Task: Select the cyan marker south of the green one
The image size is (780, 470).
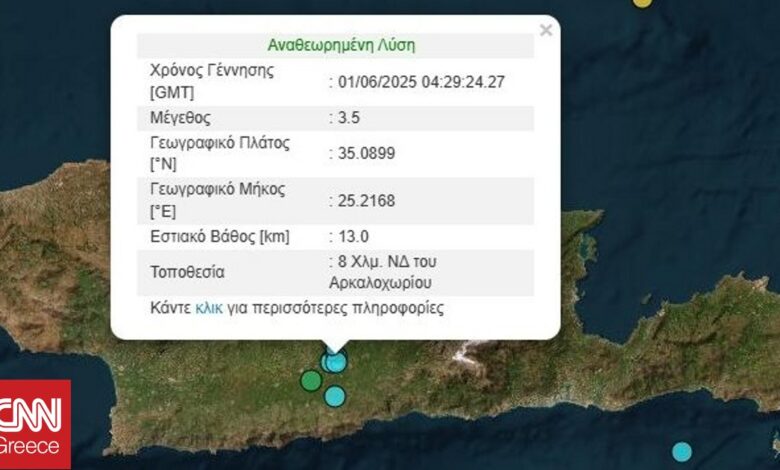Action: click(x=335, y=396)
